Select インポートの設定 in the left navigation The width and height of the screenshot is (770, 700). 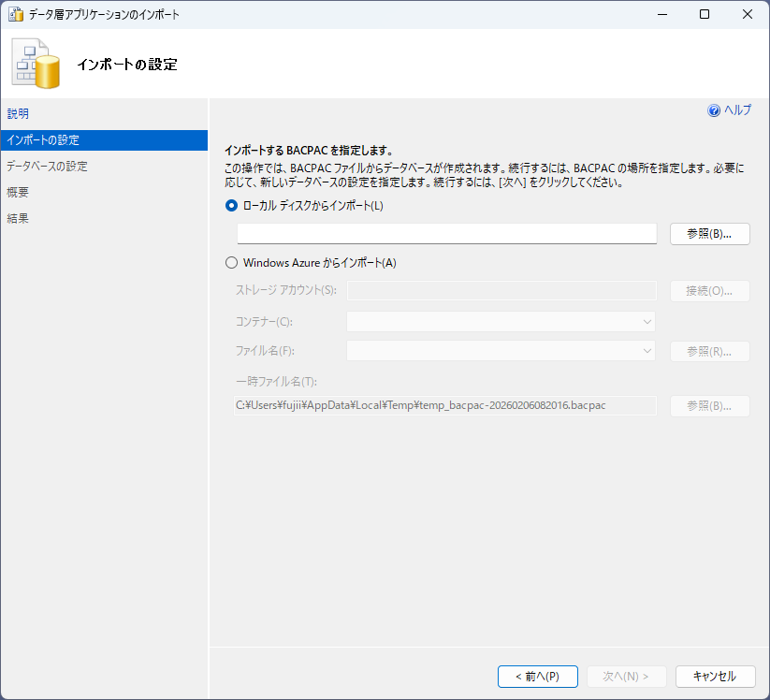point(43,140)
